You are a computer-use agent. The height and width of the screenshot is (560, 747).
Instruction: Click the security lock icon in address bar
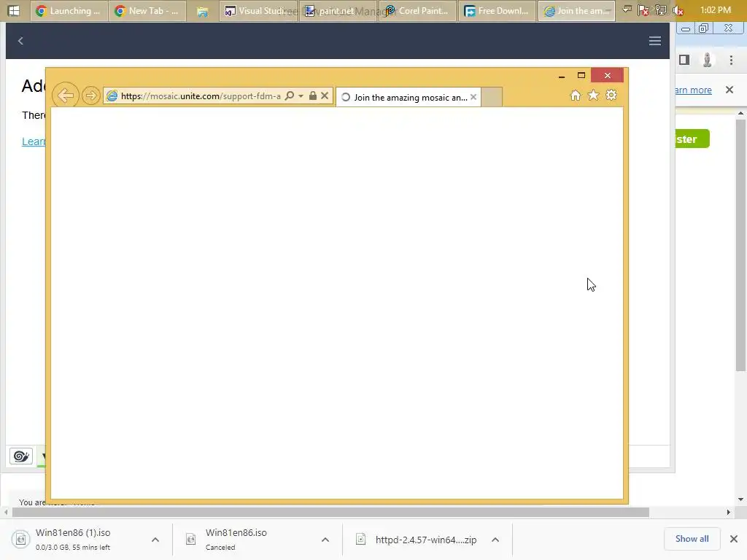click(313, 96)
